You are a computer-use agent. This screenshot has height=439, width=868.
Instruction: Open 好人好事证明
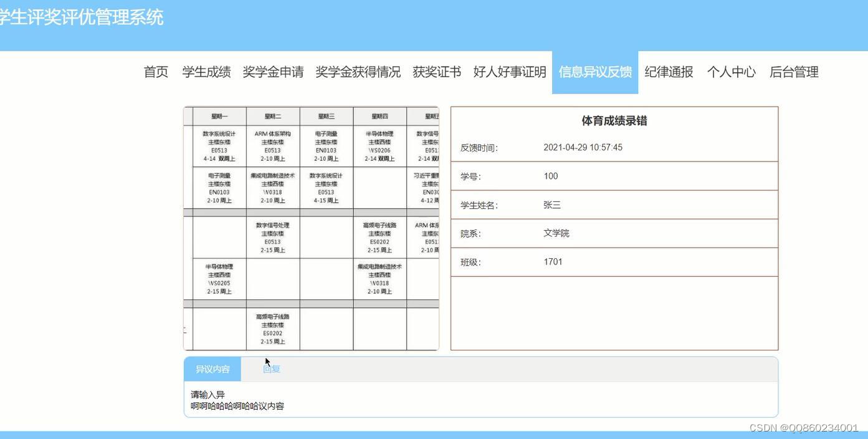click(510, 72)
